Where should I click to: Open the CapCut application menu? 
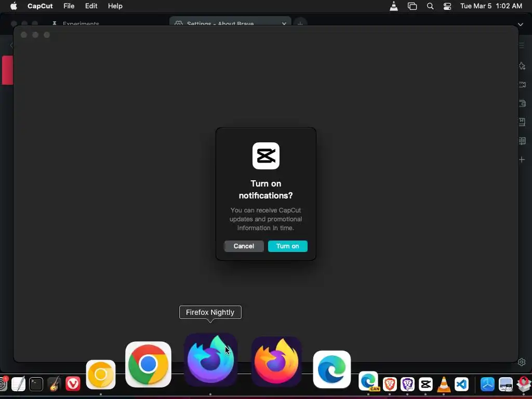40,6
